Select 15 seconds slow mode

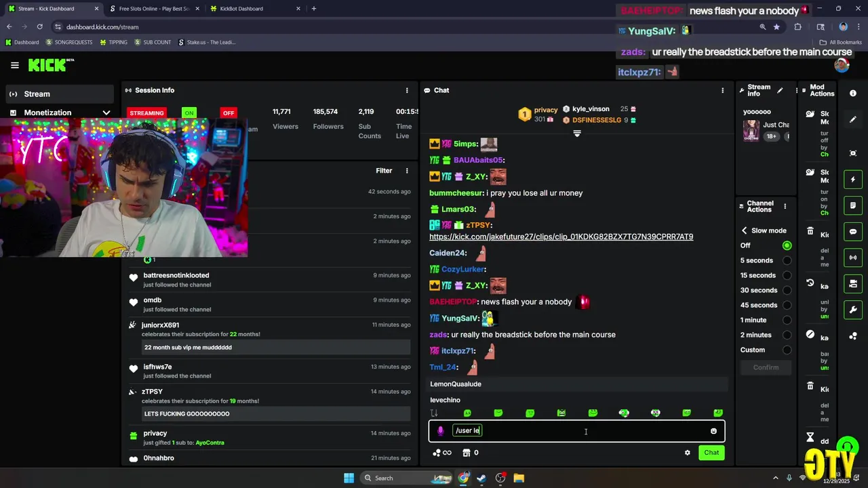click(x=787, y=275)
